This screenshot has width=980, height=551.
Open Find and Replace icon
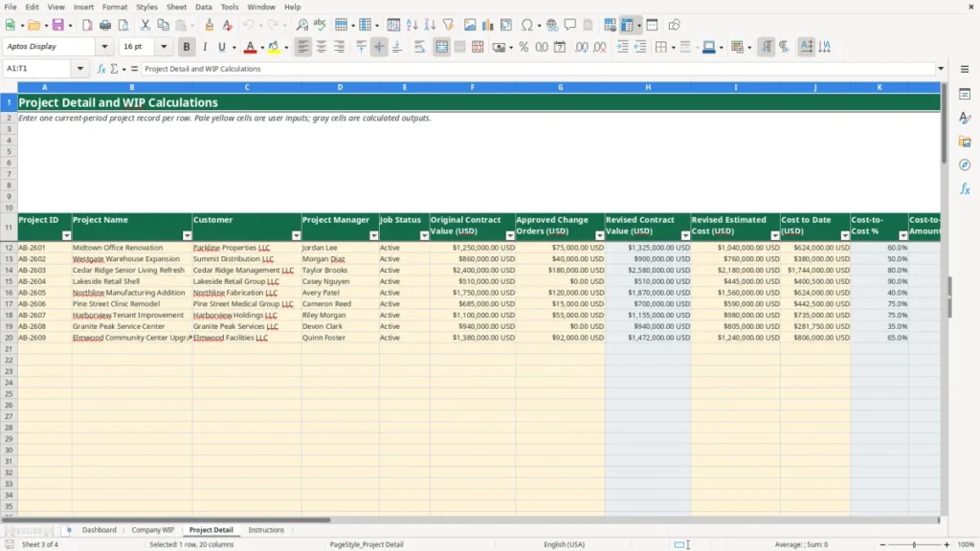coord(301,25)
